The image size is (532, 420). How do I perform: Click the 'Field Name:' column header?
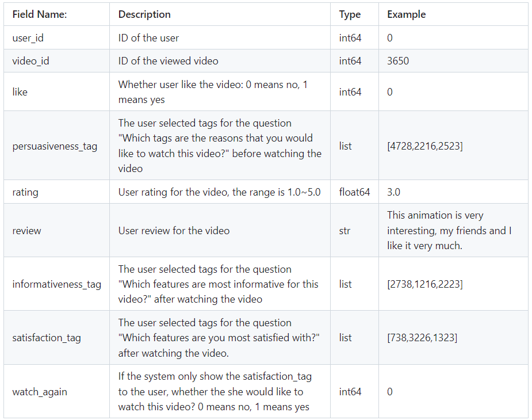40,14
